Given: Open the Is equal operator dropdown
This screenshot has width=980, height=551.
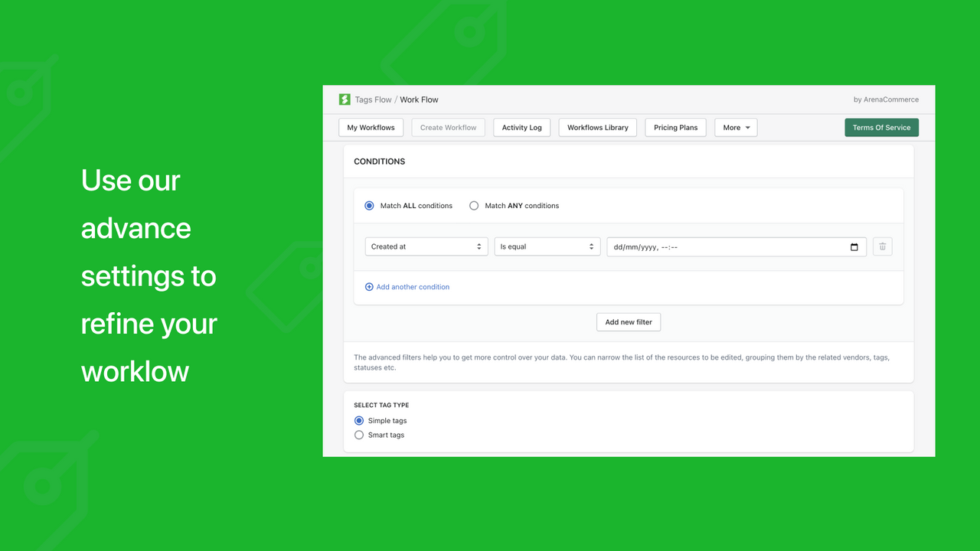Looking at the screenshot, I should [x=547, y=246].
